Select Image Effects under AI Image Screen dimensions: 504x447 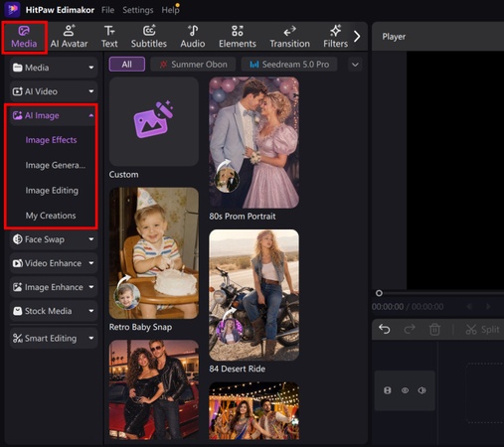click(x=51, y=140)
